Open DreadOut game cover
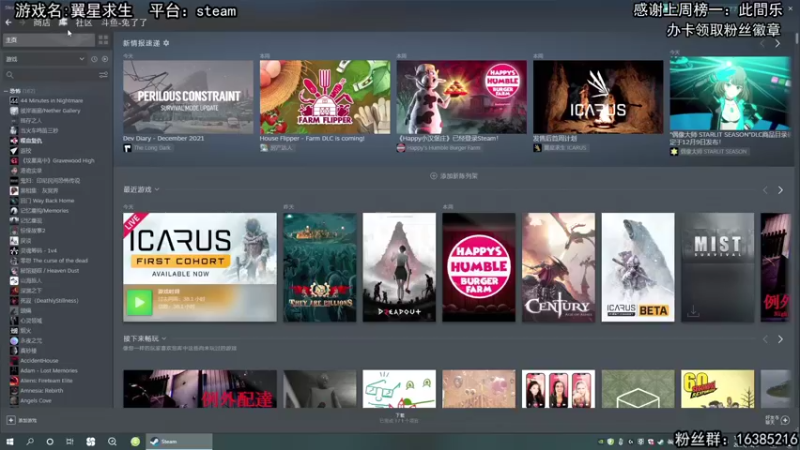 point(399,267)
